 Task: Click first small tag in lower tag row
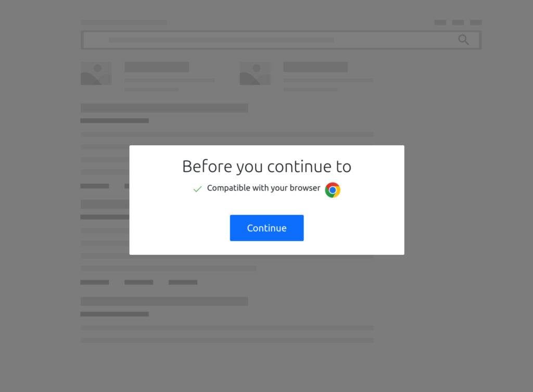pos(95,282)
